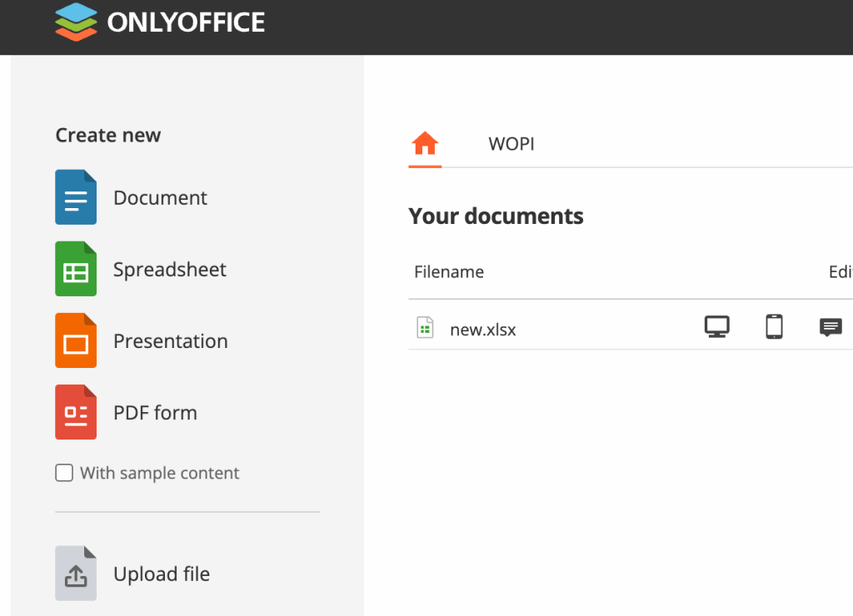Image resolution: width=853 pixels, height=616 pixels.
Task: Click the ONLYOFFICE layered logo icon
Action: [x=77, y=22]
